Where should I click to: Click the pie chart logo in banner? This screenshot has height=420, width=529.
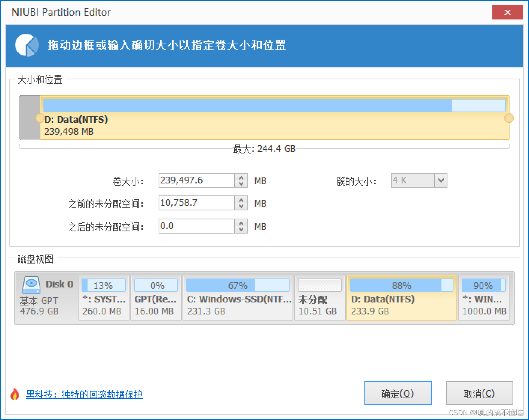pyautogui.click(x=27, y=45)
